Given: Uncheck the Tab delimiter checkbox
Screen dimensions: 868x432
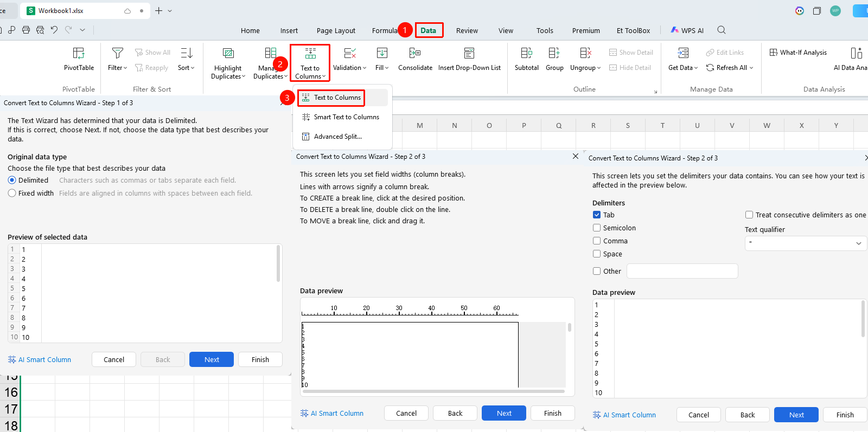Looking at the screenshot, I should pyautogui.click(x=597, y=215).
